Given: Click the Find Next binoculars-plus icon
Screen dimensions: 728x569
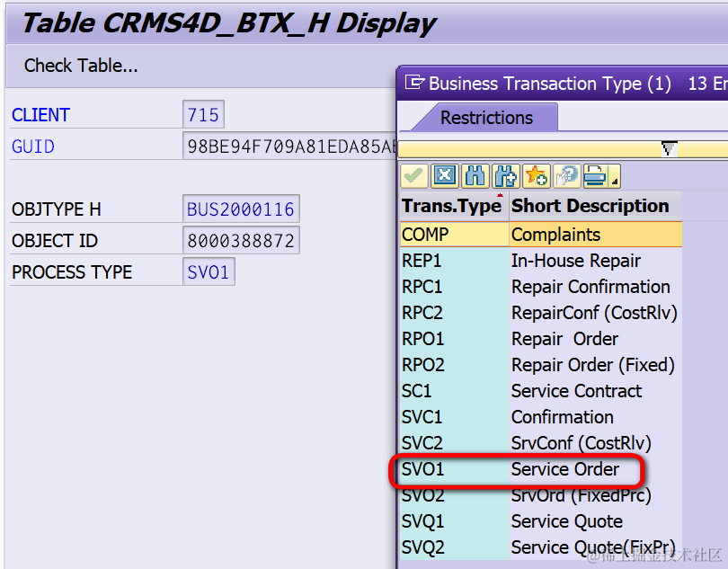Looking at the screenshot, I should pyautogui.click(x=506, y=176).
